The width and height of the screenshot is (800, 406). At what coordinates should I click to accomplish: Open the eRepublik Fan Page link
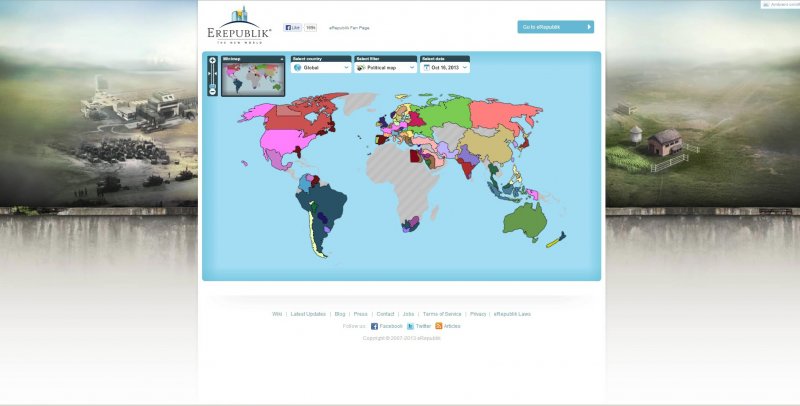349,28
